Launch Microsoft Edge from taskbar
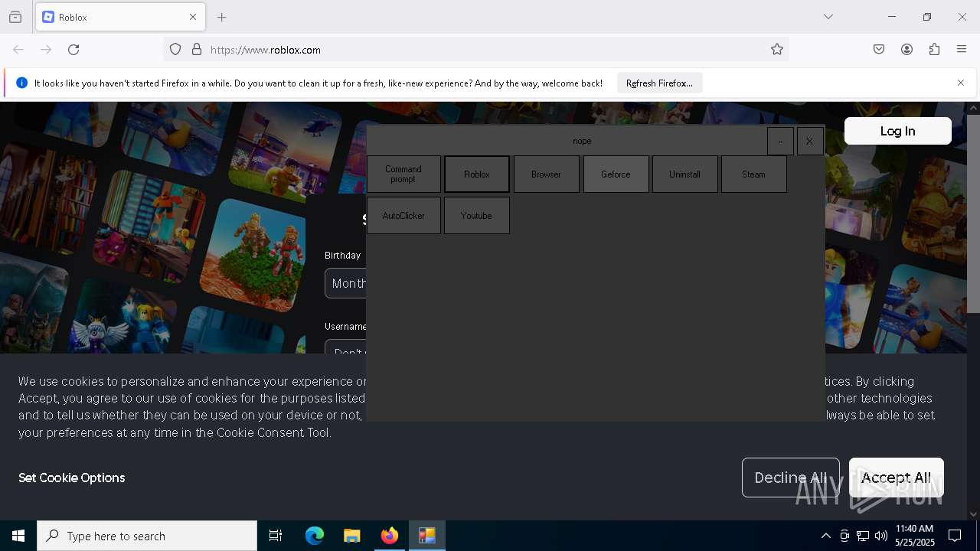 315,536
